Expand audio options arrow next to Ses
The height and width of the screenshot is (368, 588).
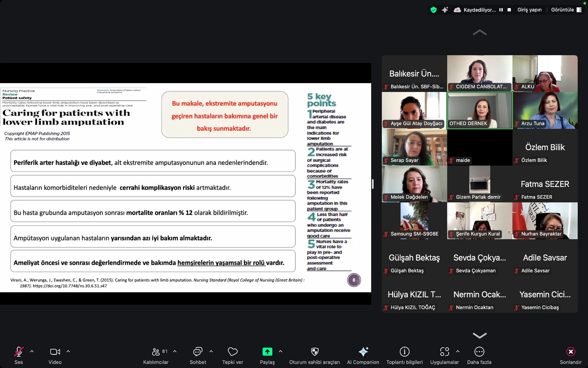tap(32, 351)
